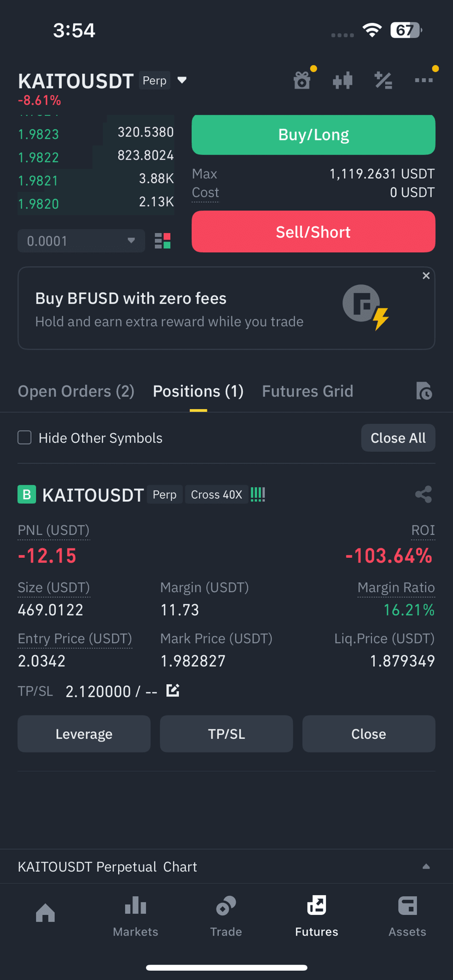This screenshot has height=980, width=453.
Task: Select order book price 1.9821
Action: pos(38,180)
